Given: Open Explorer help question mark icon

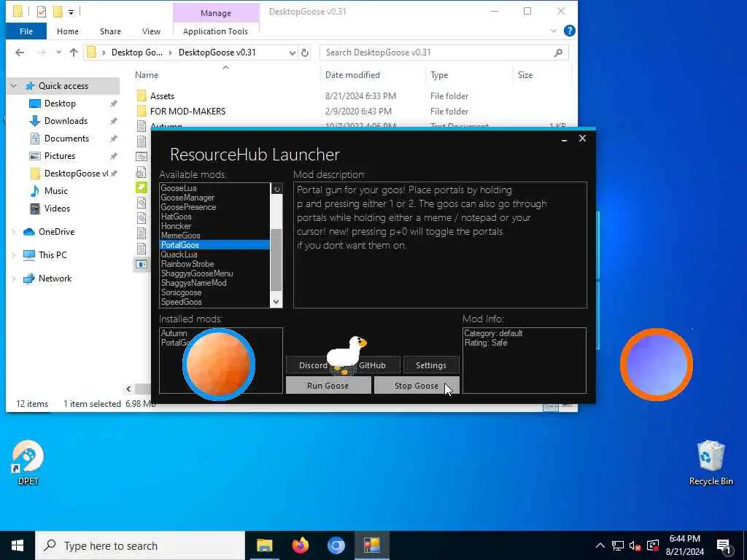Looking at the screenshot, I should coord(569,31).
